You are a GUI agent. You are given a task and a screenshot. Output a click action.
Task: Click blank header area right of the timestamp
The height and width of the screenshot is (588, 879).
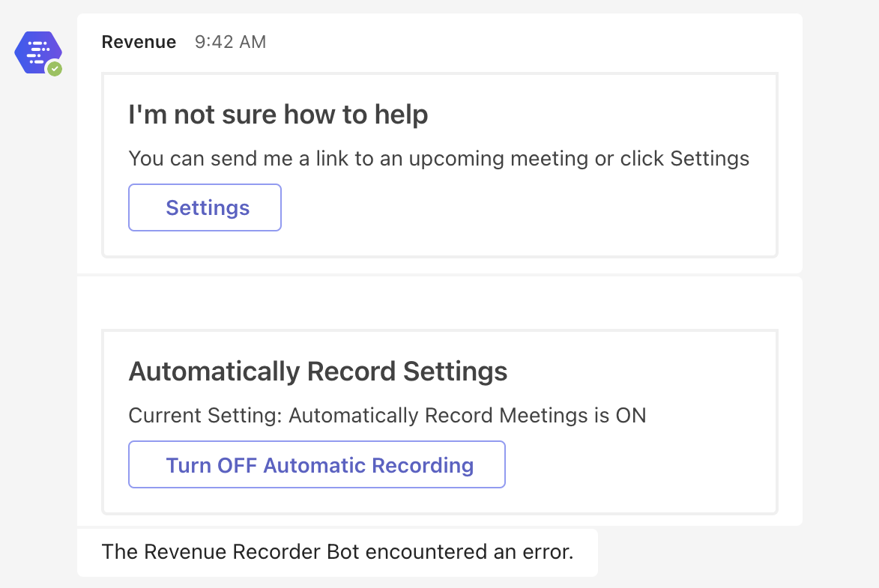click(x=525, y=42)
